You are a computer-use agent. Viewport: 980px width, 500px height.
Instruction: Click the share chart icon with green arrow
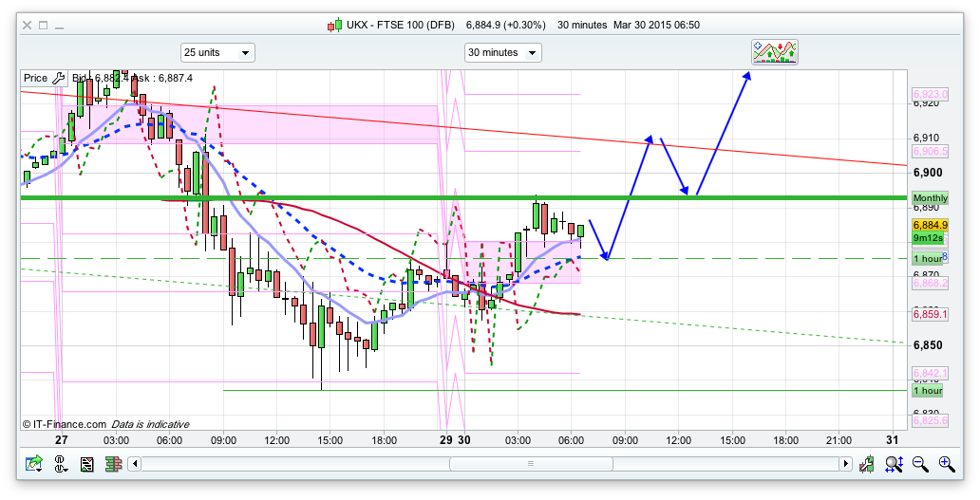pyautogui.click(x=34, y=464)
